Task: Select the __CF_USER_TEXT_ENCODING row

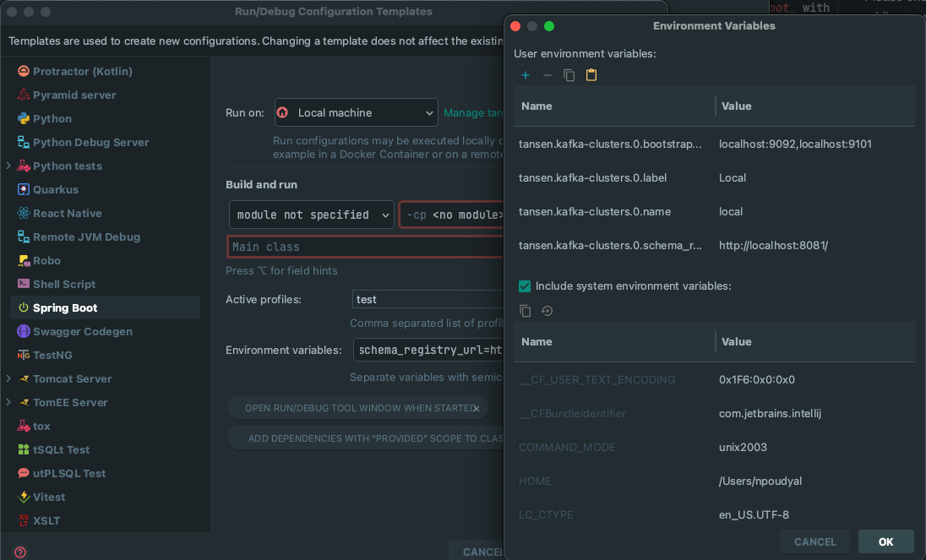Action: click(x=715, y=379)
